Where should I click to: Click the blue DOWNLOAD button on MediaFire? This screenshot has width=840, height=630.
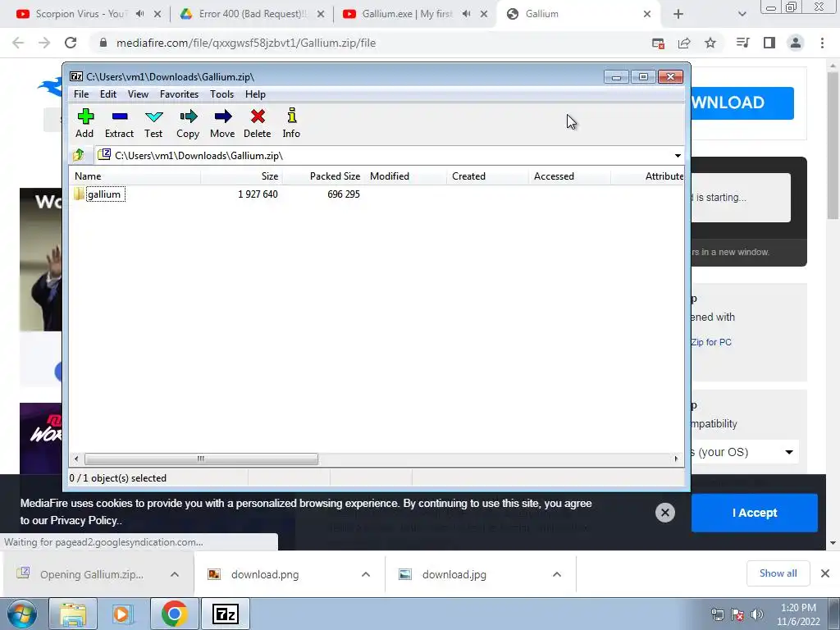pyautogui.click(x=742, y=103)
